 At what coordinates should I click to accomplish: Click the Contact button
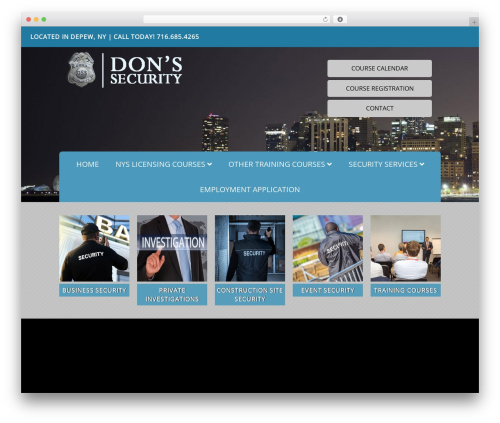[x=379, y=108]
